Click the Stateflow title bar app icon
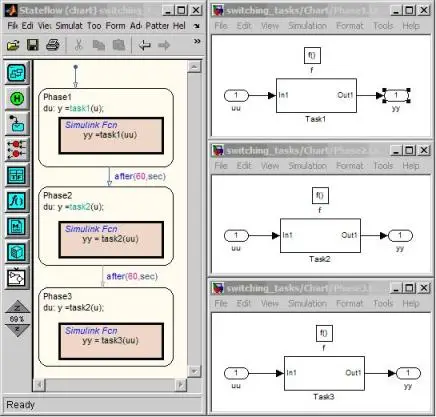 (x=11, y=10)
